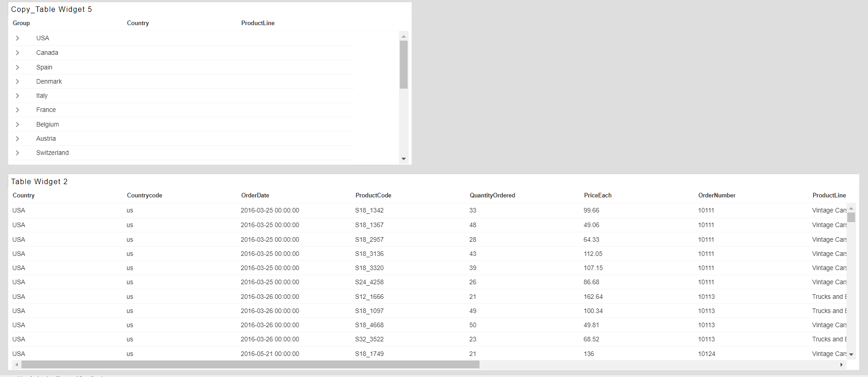The image size is (868, 377).
Task: Select the Copy_Table Widget 5 title
Action: point(52,10)
